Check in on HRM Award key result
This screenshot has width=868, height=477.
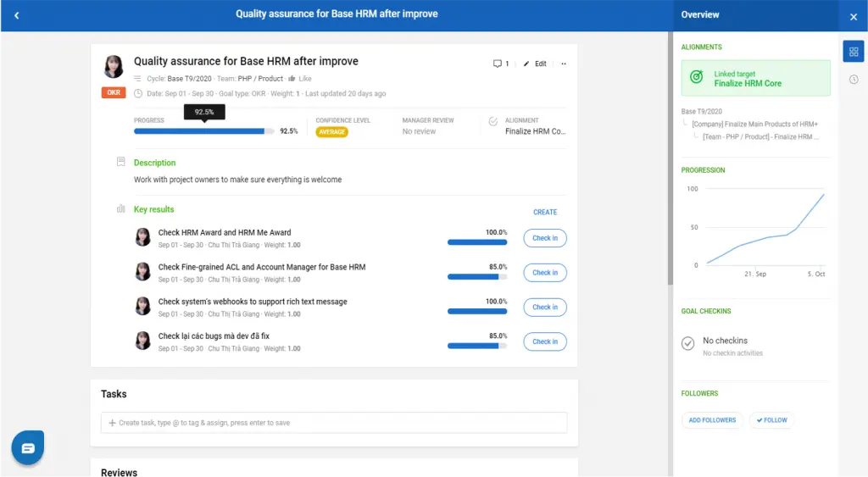(545, 238)
